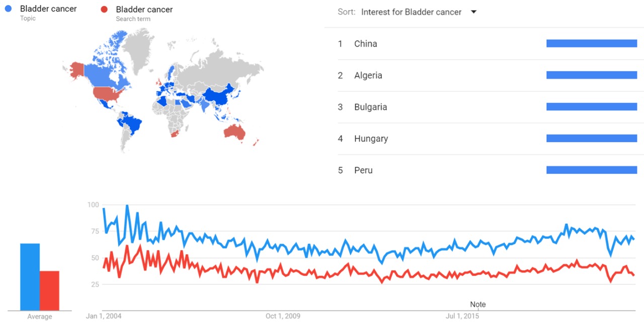Screen dimensions: 644x326
Task: Click Hungary in the ranking list
Action: (371, 139)
